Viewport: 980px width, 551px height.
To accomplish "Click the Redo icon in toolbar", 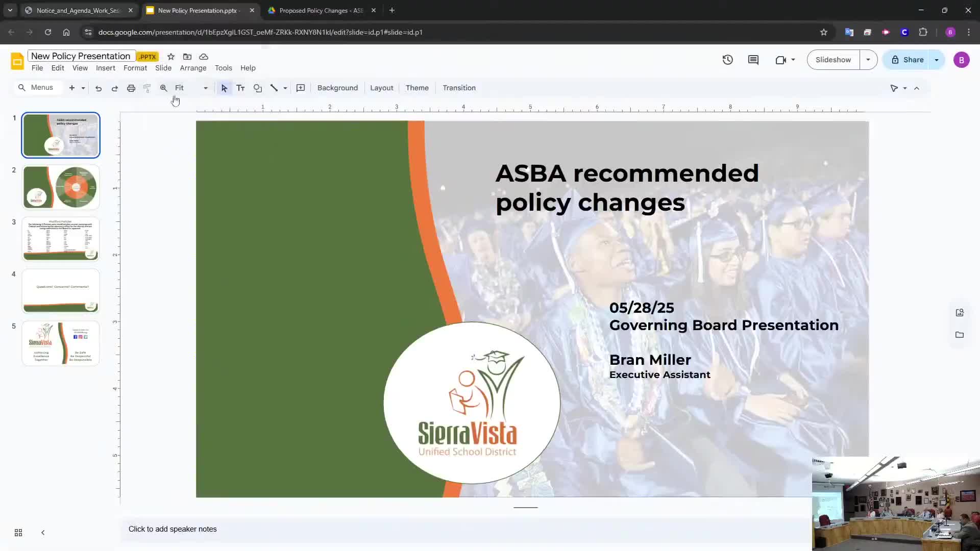I will (115, 88).
